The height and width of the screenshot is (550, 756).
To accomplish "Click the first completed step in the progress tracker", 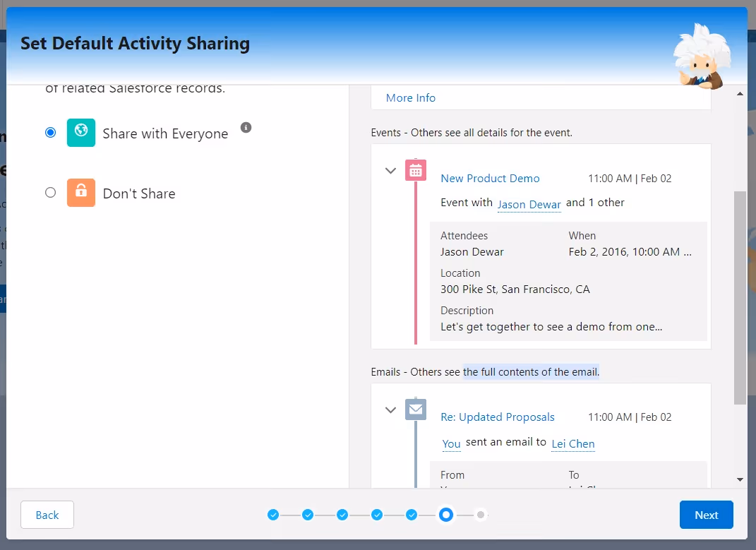I will coord(273,515).
